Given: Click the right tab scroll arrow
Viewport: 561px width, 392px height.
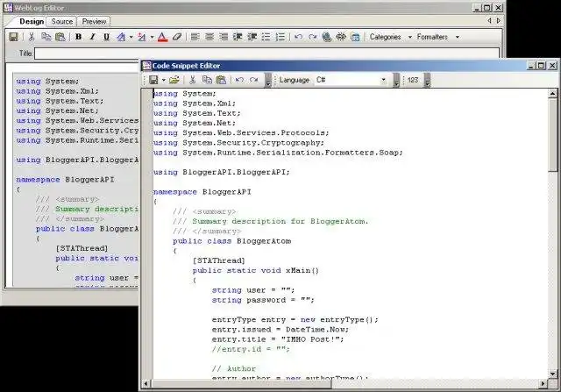Looking at the screenshot, I should (499, 21).
